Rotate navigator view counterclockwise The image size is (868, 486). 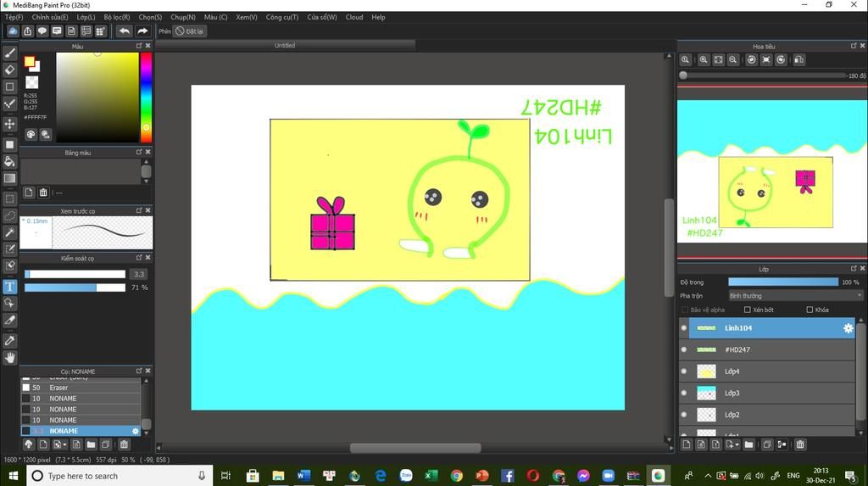[751, 60]
